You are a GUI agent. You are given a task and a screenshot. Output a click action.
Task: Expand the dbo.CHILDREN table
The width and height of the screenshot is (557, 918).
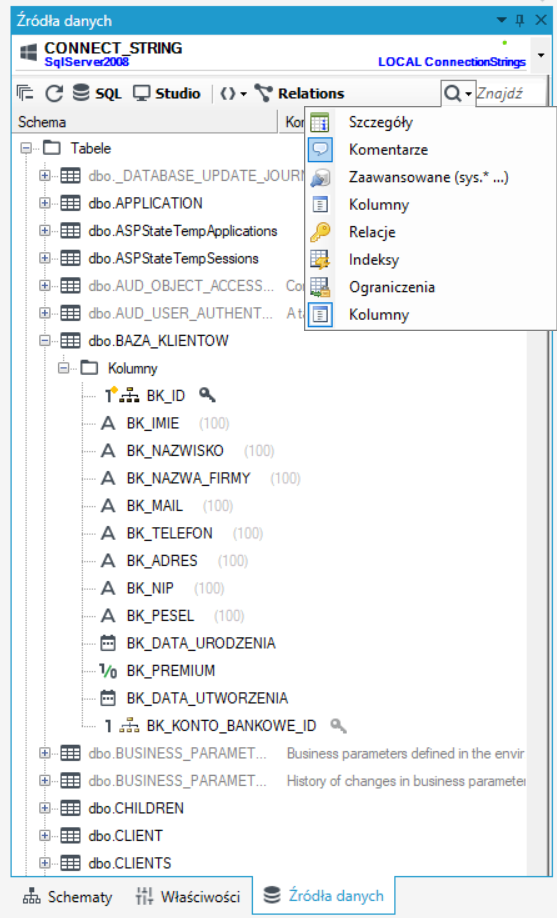(x=45, y=808)
